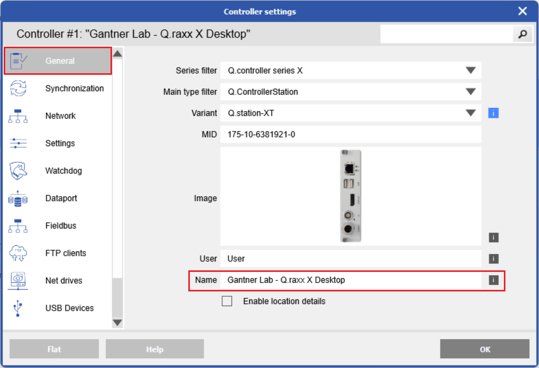This screenshot has width=539, height=368.
Task: Click the Fieldbus icon
Action: 18,226
